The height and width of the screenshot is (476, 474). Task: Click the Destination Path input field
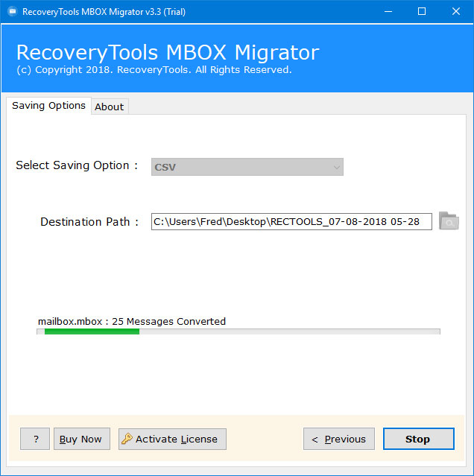click(x=291, y=221)
